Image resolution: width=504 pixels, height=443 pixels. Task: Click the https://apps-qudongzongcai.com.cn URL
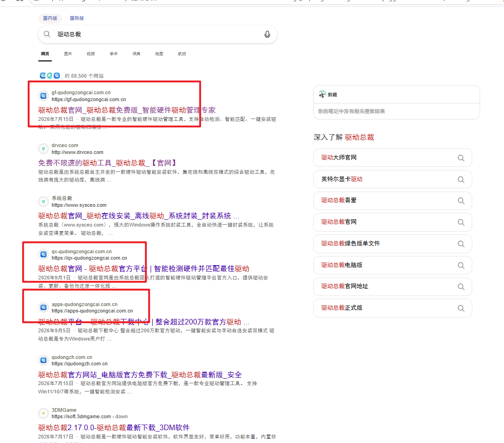(x=92, y=311)
